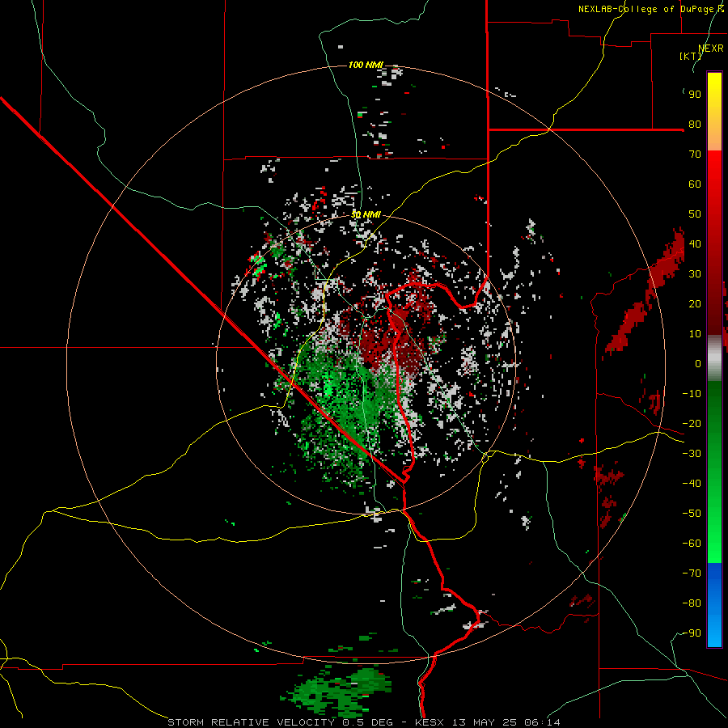This screenshot has width=728, height=728.
Task: Click the 90 value on the velocity scale
Action: pyautogui.click(x=695, y=95)
